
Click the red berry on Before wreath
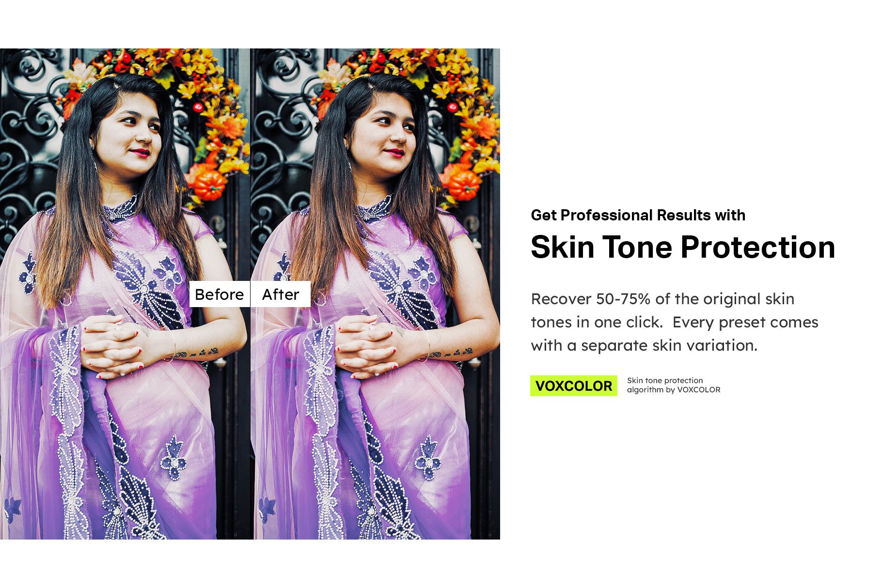click(x=197, y=107)
